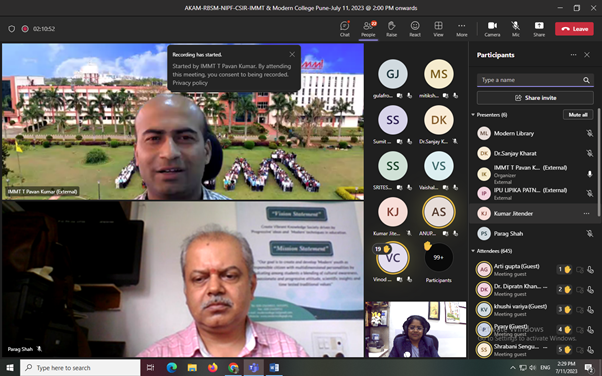Select Parag Shah in presenters list
Image resolution: width=602 pixels, height=376 pixels.
click(x=534, y=234)
